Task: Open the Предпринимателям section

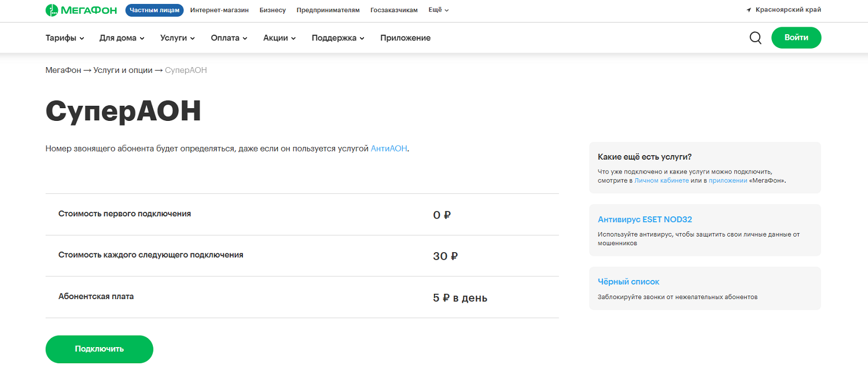Action: (x=328, y=10)
